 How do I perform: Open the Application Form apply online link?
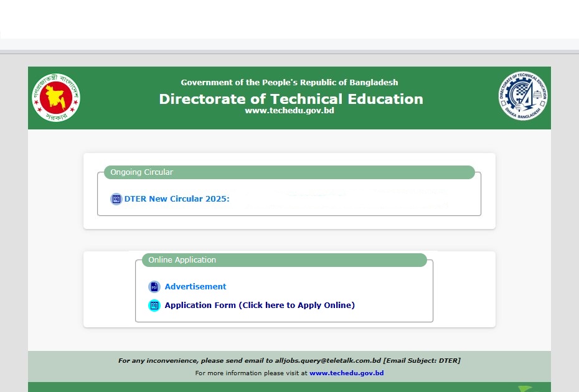[260, 306]
